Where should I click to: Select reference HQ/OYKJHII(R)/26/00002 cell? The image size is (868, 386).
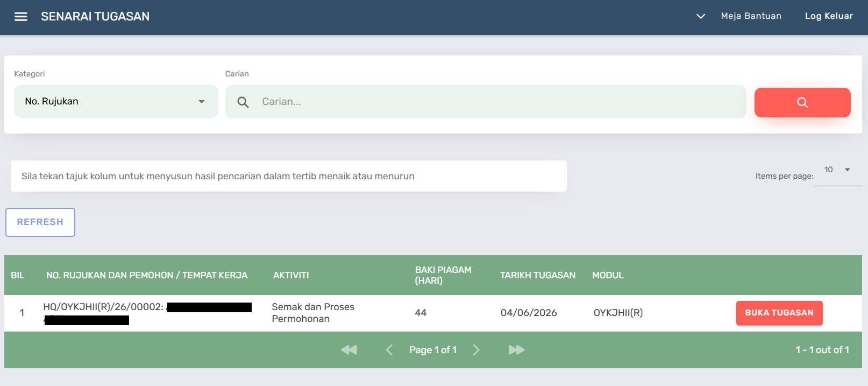coord(147,313)
